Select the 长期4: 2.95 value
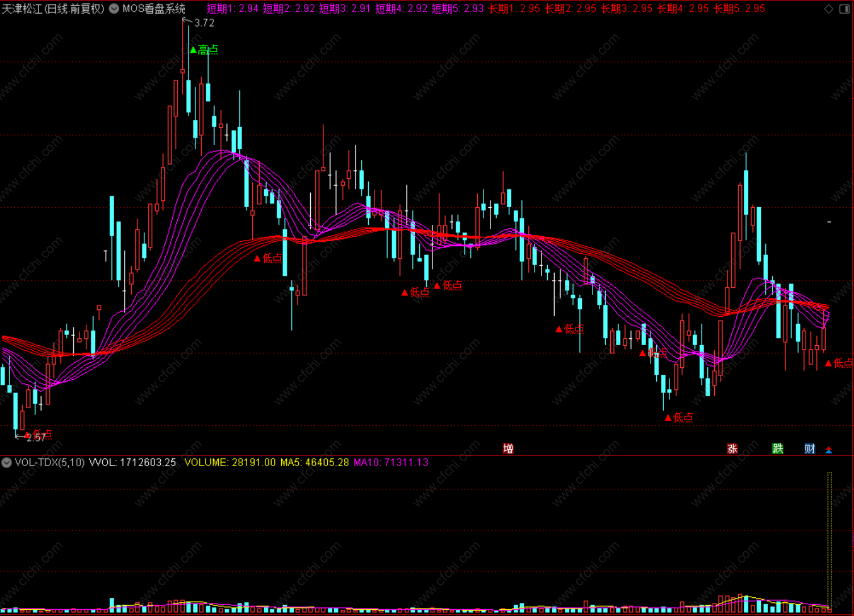The width and height of the screenshot is (854, 616). [683, 9]
